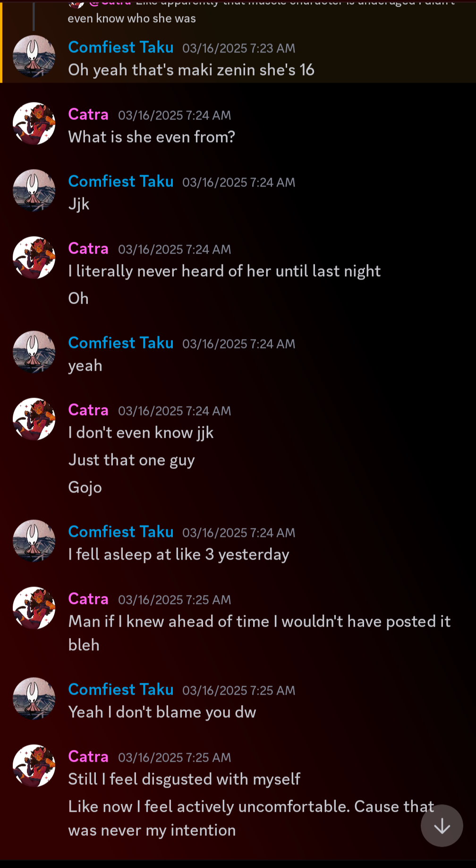Open Catra's avatar beside "I literally never heard"

pyautogui.click(x=34, y=257)
